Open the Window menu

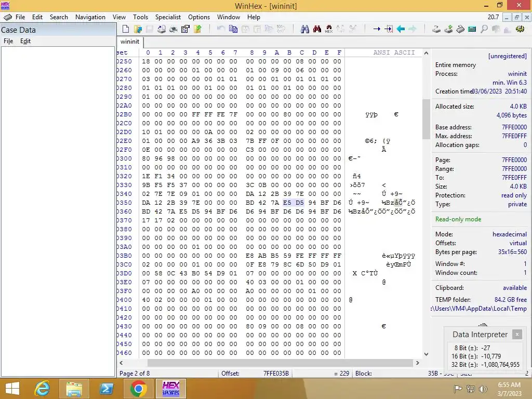pos(229,17)
